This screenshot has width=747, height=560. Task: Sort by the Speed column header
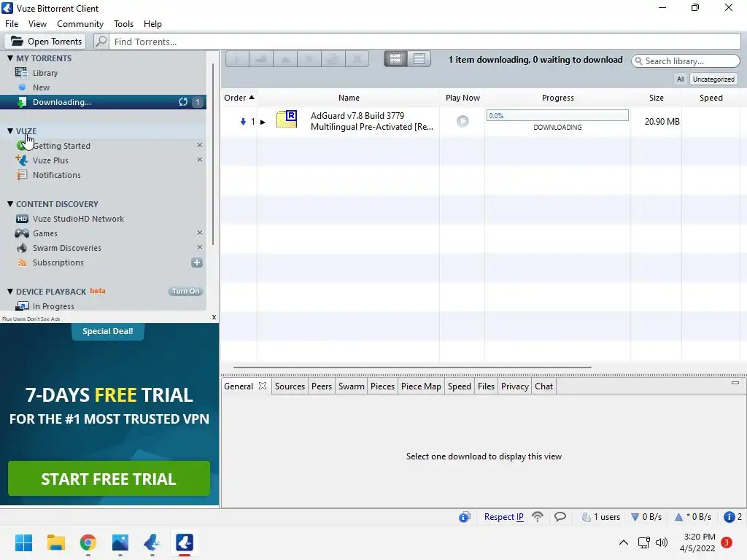pyautogui.click(x=711, y=98)
